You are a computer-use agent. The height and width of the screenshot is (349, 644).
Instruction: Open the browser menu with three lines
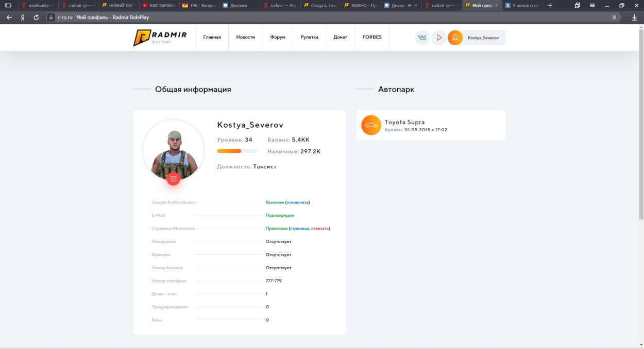click(591, 5)
